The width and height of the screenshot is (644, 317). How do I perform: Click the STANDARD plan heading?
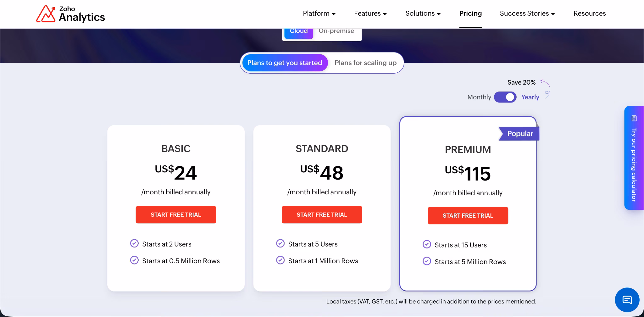pos(322,149)
